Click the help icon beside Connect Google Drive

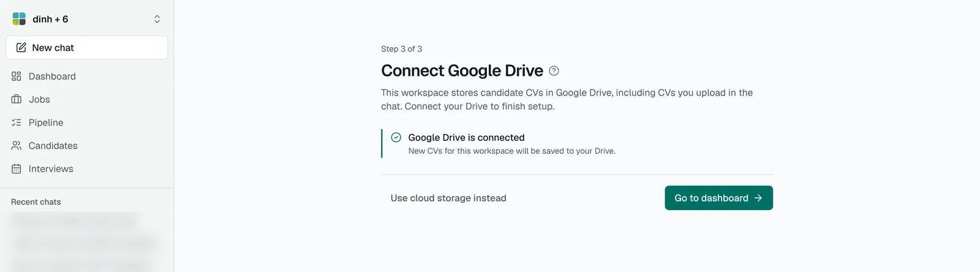(x=554, y=71)
